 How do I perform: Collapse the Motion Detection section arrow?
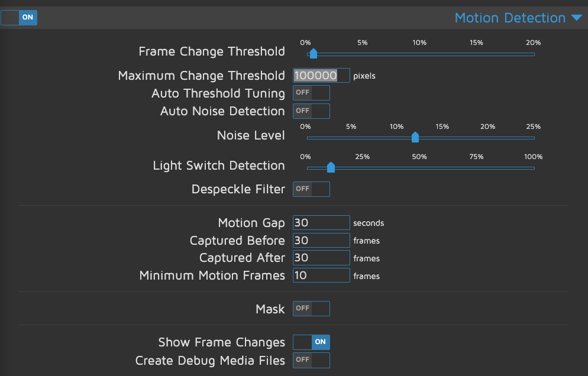tap(577, 18)
